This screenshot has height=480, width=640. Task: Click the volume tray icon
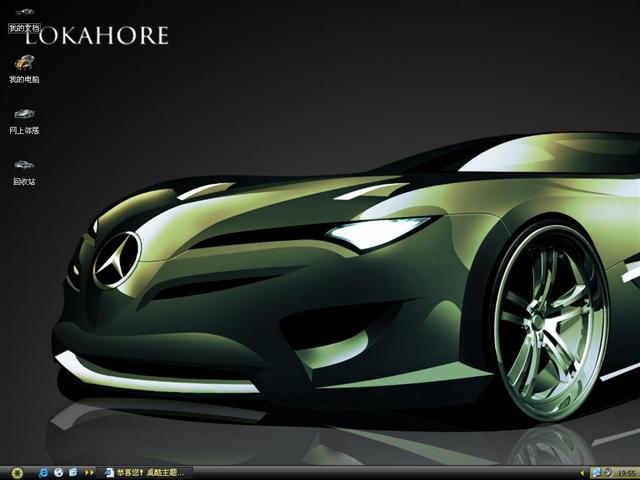click(607, 473)
